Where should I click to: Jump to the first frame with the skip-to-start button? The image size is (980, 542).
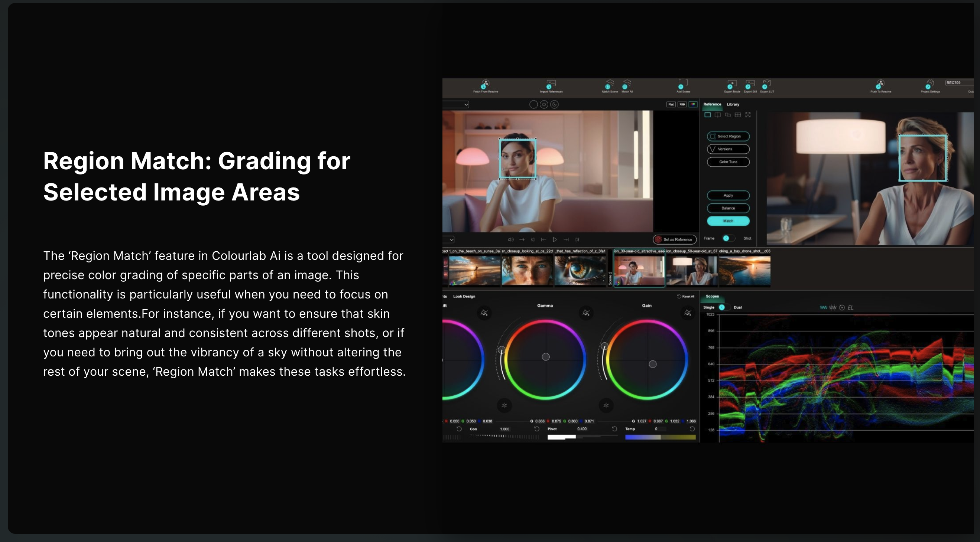(533, 239)
